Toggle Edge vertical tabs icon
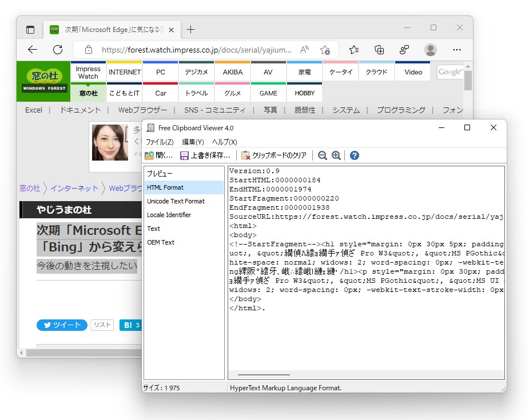Viewport: 529px width, 420px height. (x=30, y=30)
